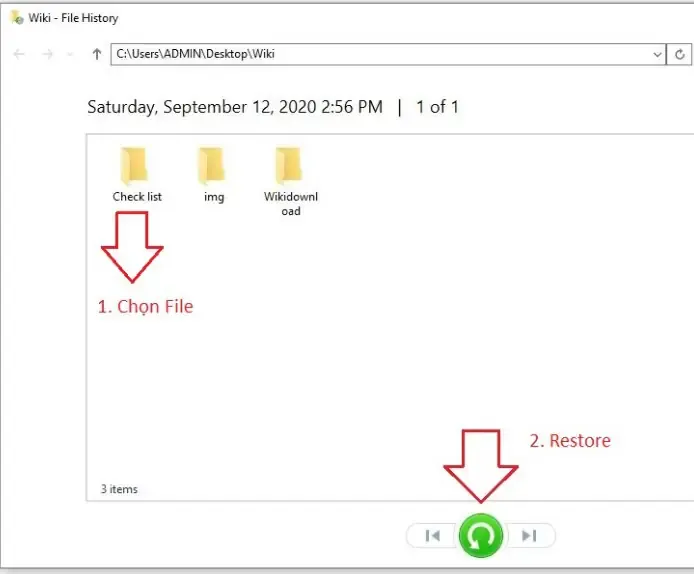Expand the address bar dropdown arrow
Image resolution: width=694 pixels, height=574 pixels.
[x=657, y=55]
